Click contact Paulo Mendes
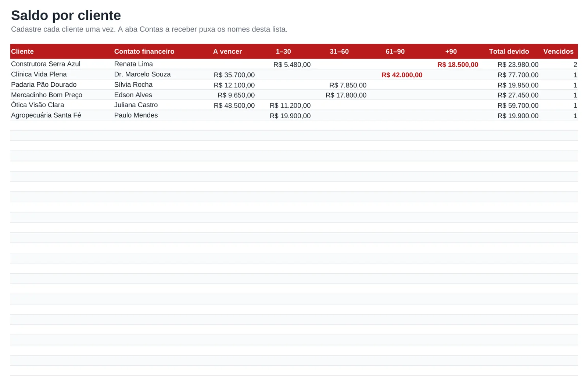 136,115
